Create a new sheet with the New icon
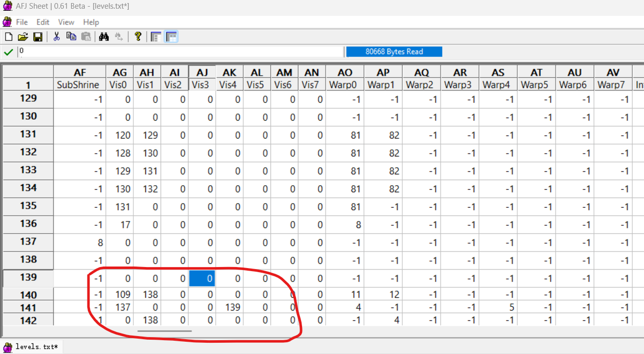This screenshot has height=354, width=644. coord(8,37)
